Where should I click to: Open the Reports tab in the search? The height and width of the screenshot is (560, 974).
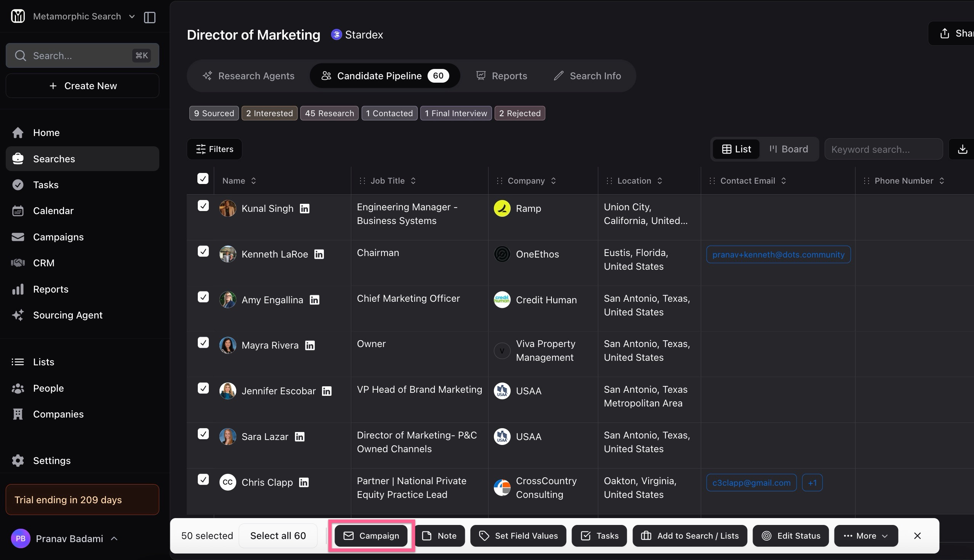tap(501, 76)
